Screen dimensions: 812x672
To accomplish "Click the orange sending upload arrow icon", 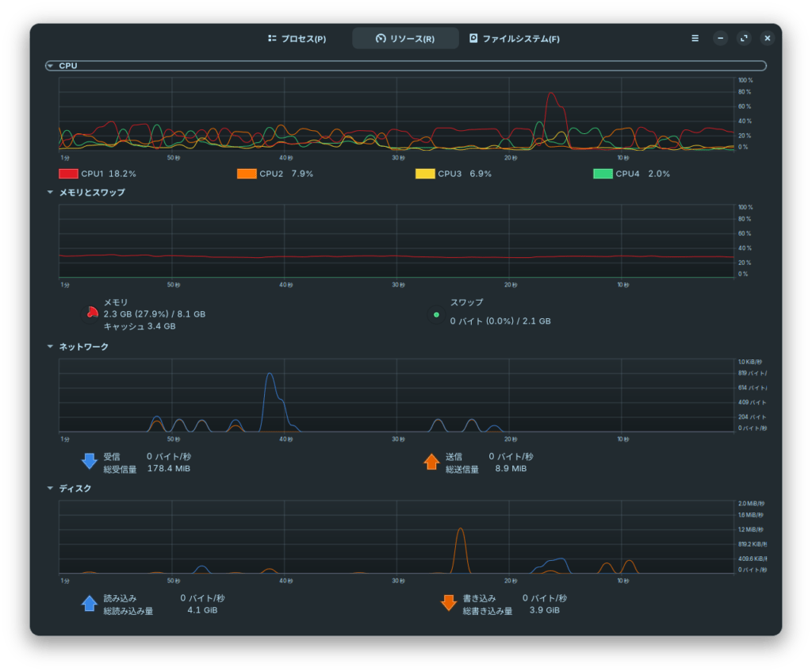I will coord(431,462).
